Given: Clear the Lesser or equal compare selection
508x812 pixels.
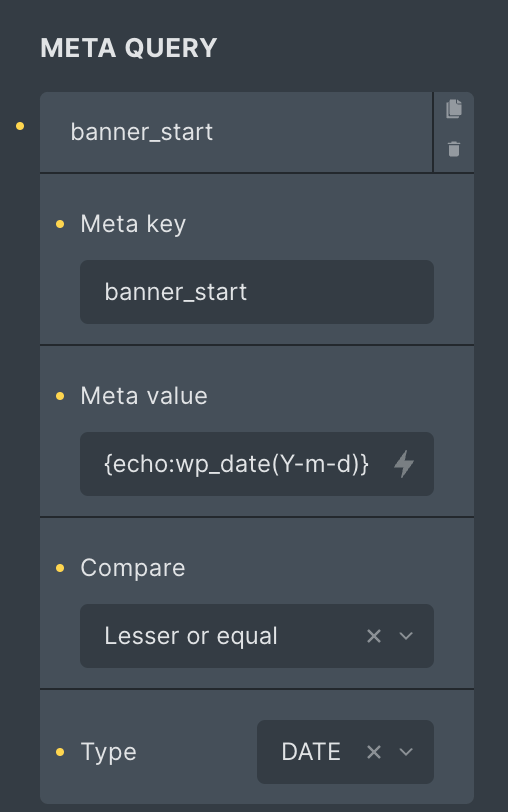Looking at the screenshot, I should pos(374,636).
